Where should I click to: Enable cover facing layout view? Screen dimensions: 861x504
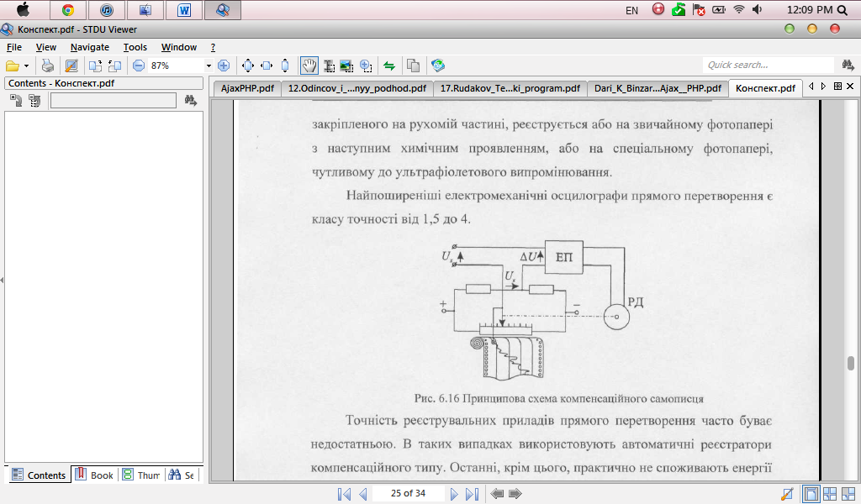coord(848,494)
